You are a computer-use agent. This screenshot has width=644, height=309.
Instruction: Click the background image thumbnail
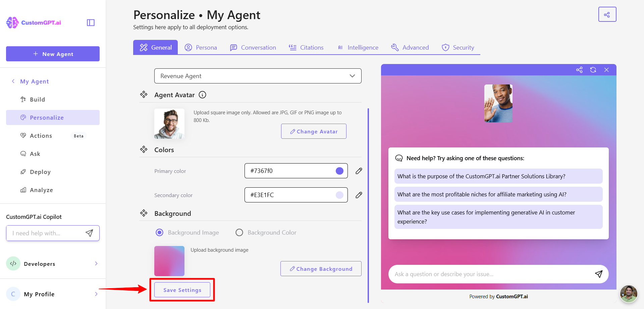(x=169, y=261)
